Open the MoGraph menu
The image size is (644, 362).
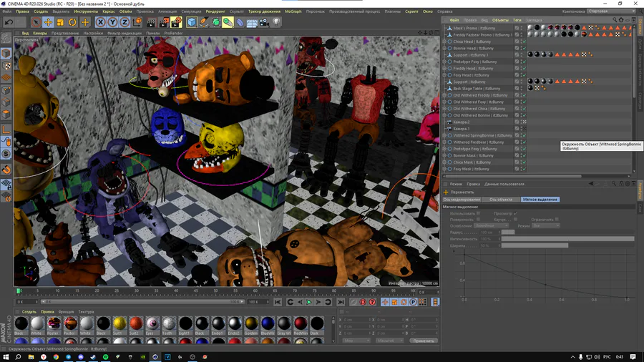tap(293, 11)
